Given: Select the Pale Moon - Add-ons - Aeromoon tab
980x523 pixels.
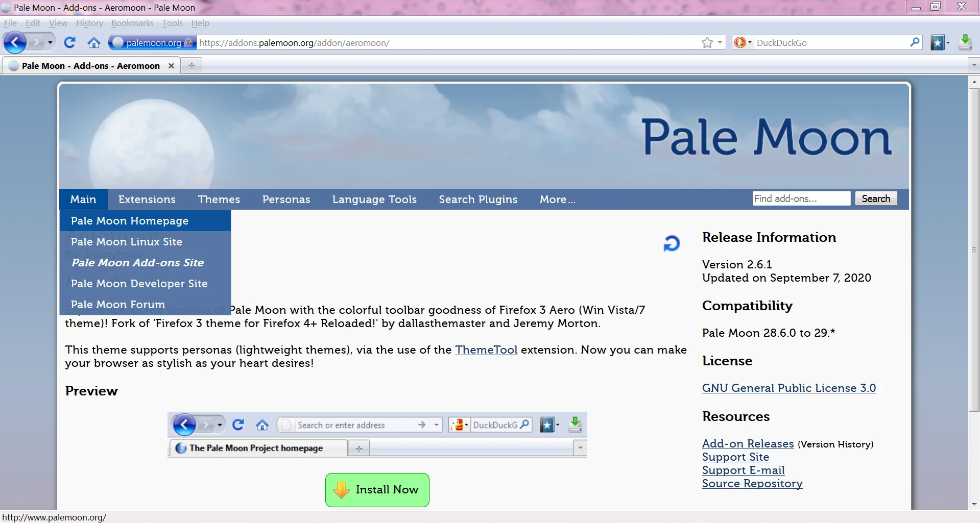Looking at the screenshot, I should click(91, 66).
